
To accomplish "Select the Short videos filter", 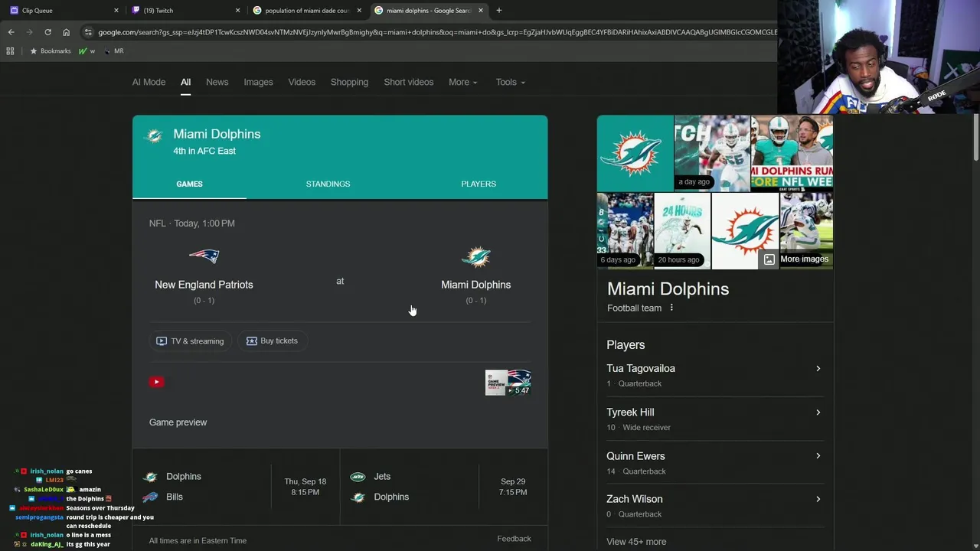I will 408,82.
